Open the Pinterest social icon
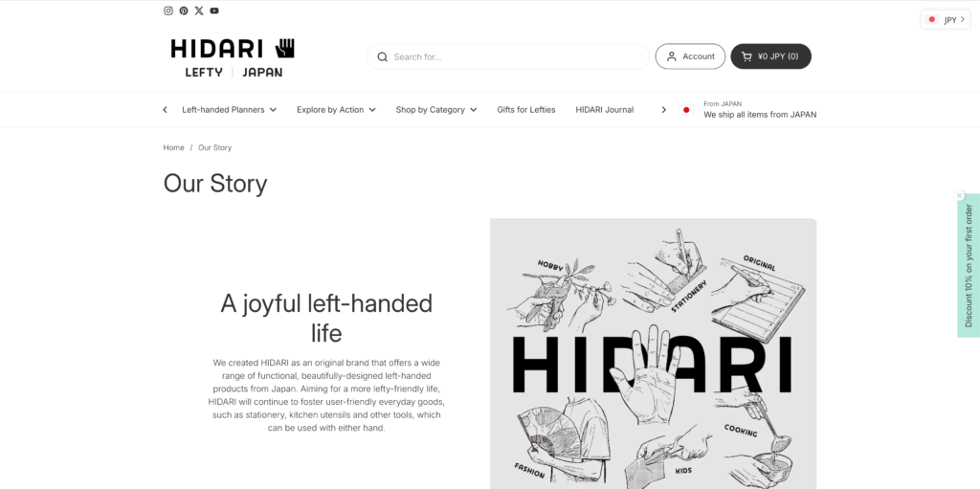The width and height of the screenshot is (980, 489). pyautogui.click(x=184, y=11)
